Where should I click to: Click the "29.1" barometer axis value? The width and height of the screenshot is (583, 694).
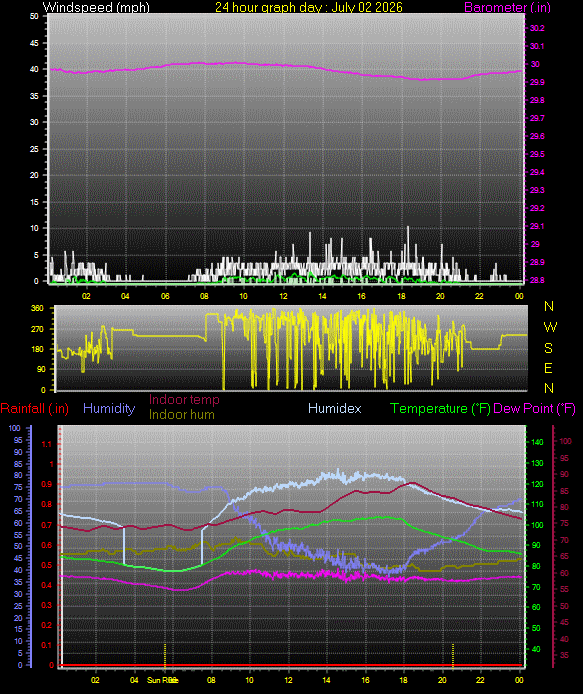pyautogui.click(x=537, y=226)
